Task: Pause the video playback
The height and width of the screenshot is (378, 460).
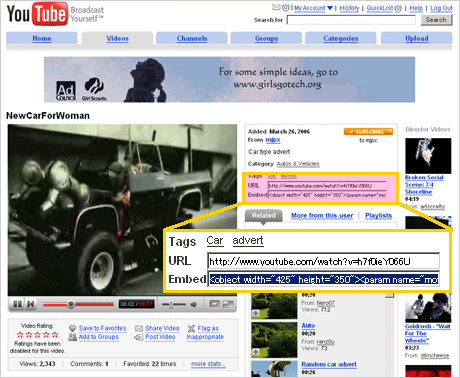Action: pos(17,304)
